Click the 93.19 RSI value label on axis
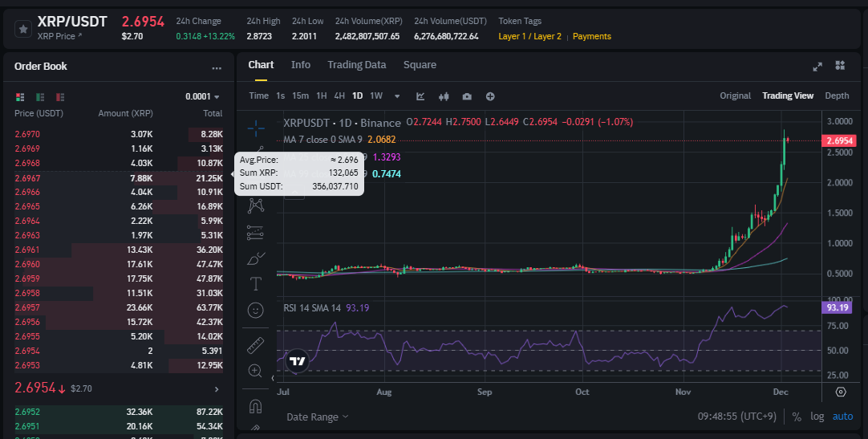Viewport: 868px width, 439px height. (x=838, y=307)
